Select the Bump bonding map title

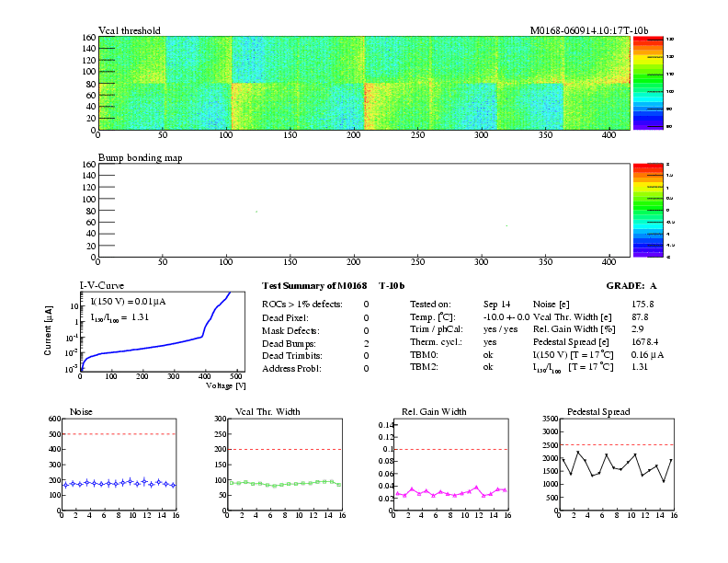pos(140,157)
